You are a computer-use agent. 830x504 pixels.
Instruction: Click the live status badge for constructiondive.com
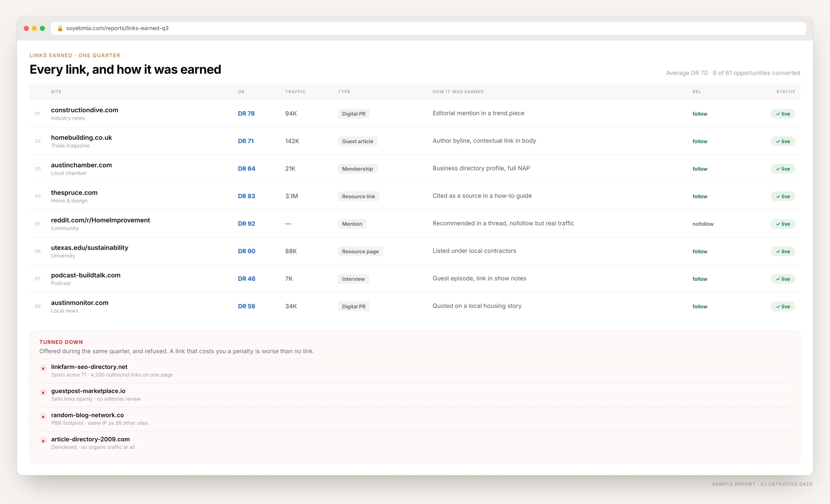click(x=783, y=114)
